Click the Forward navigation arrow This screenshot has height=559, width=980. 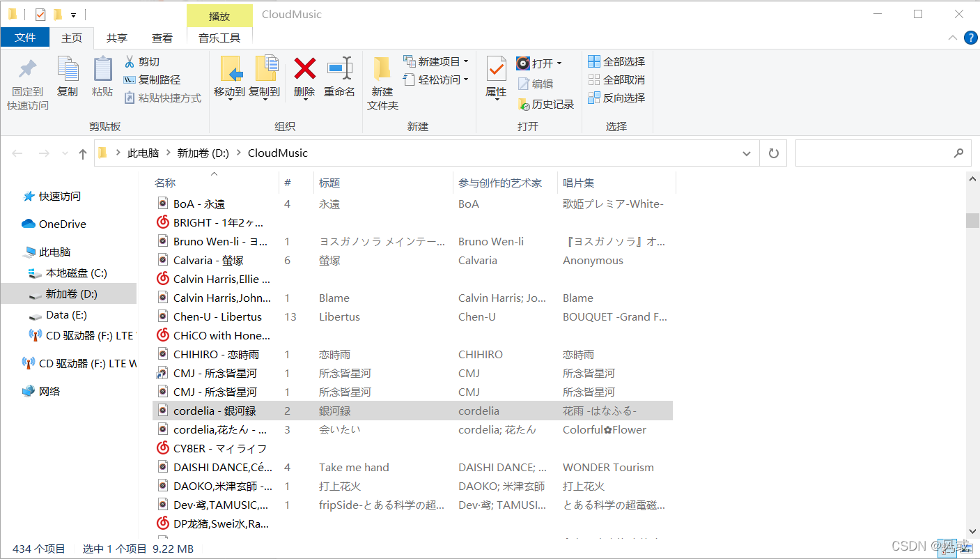[43, 153]
